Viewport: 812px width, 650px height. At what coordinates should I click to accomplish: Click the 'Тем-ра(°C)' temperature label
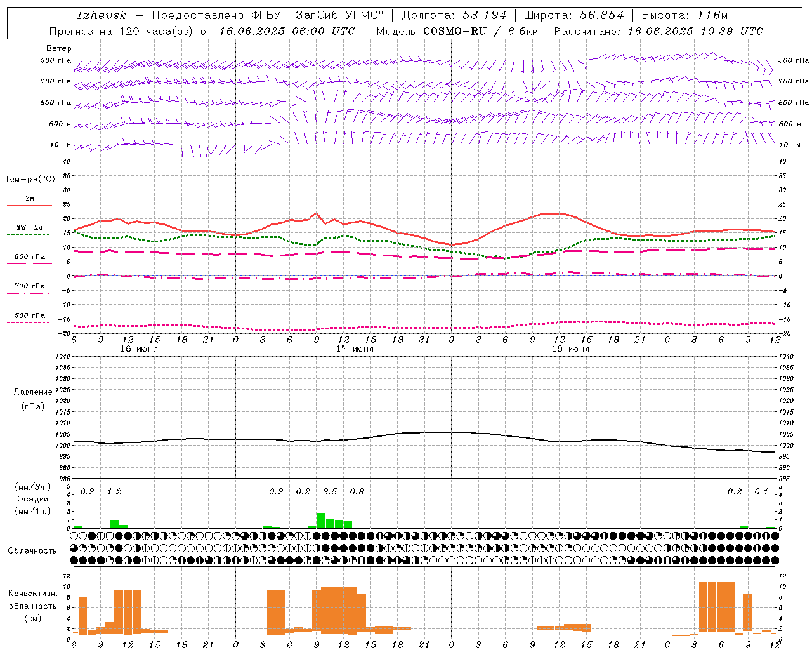(30, 180)
